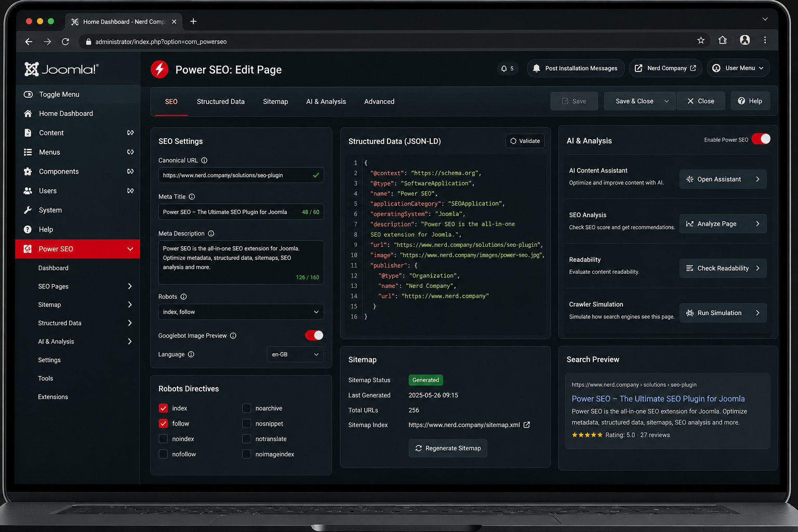798x532 pixels.
Task: Select the SEO tab
Action: point(171,102)
